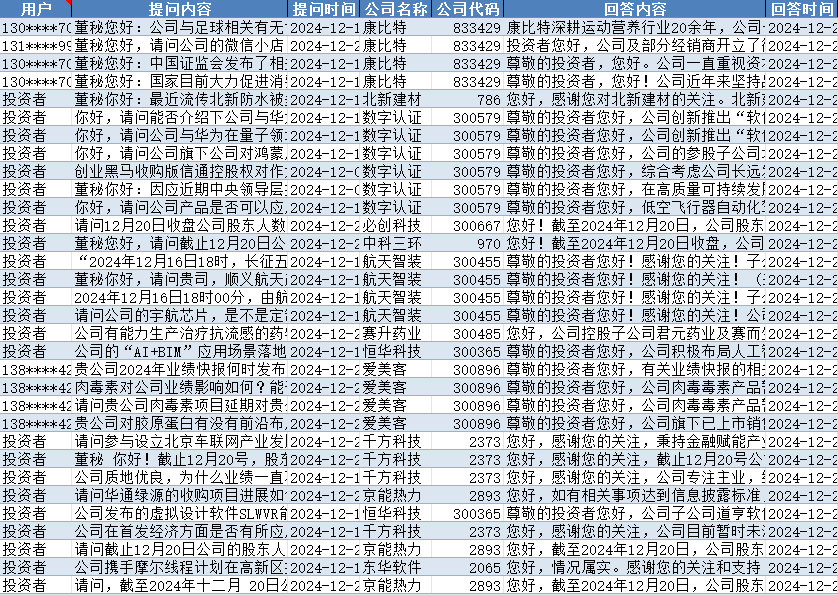
Task: Select question 贵公司2024年业绩快报何时发布
Action: (180, 369)
